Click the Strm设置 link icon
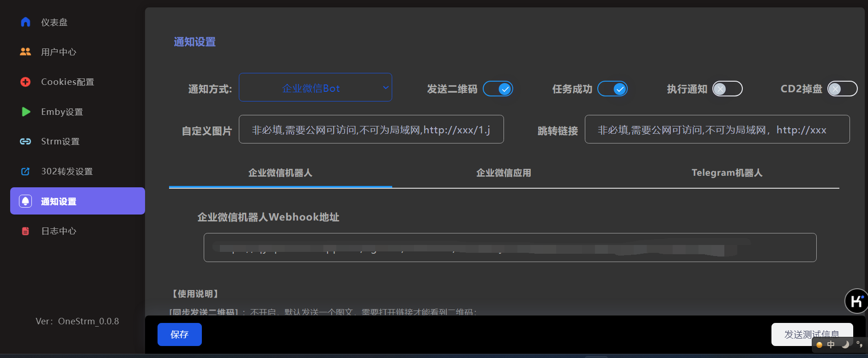The height and width of the screenshot is (358, 868). pos(25,141)
